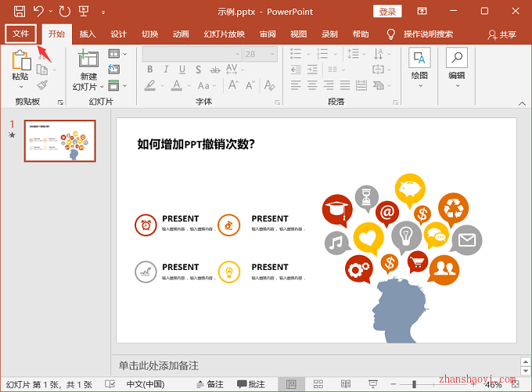532x392 pixels.
Task: Expand the 粘贴 paste options arrow
Action: [x=21, y=87]
